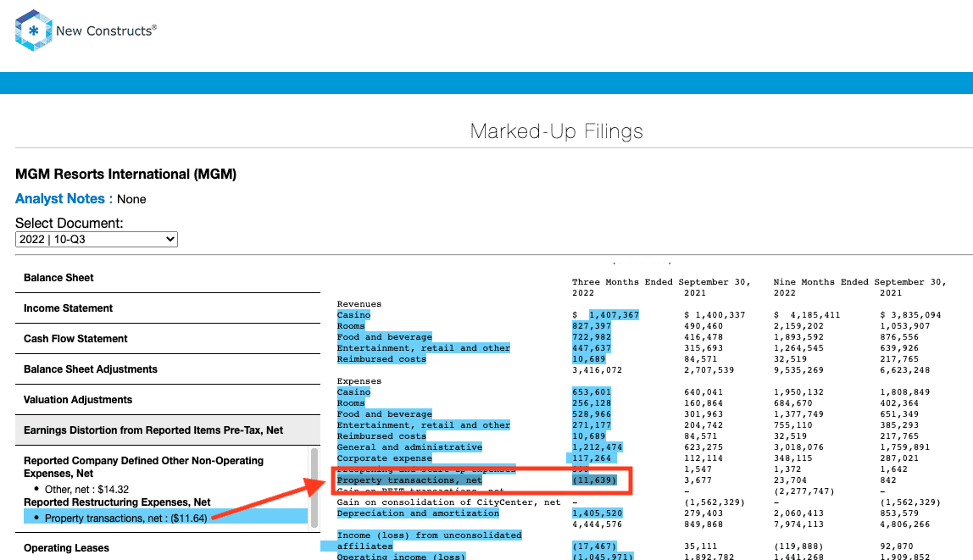Click the sidebar panel scrollbar
This screenshot has width=973, height=560.
(314, 488)
